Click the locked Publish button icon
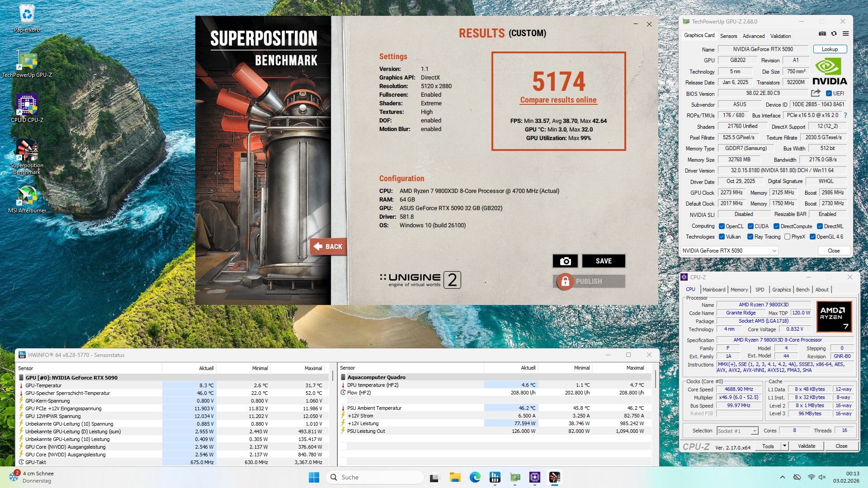This screenshot has width=868, height=488. tap(565, 282)
